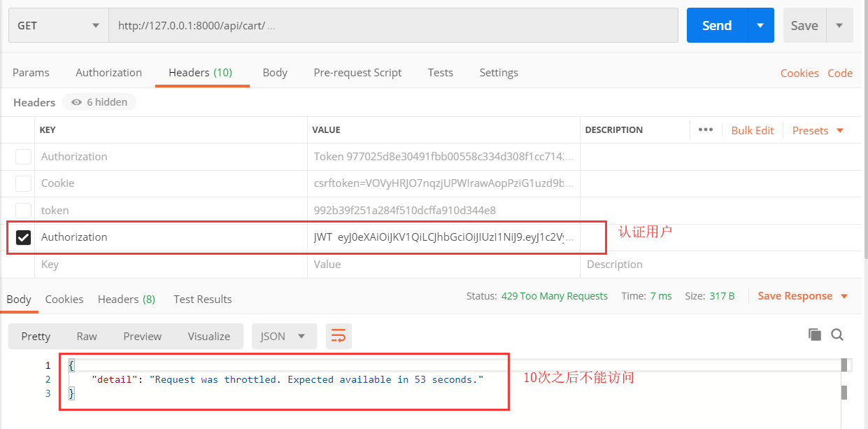The height and width of the screenshot is (429, 868).
Task: Uncheck the JWT Authorization header checkbox
Action: coord(23,237)
